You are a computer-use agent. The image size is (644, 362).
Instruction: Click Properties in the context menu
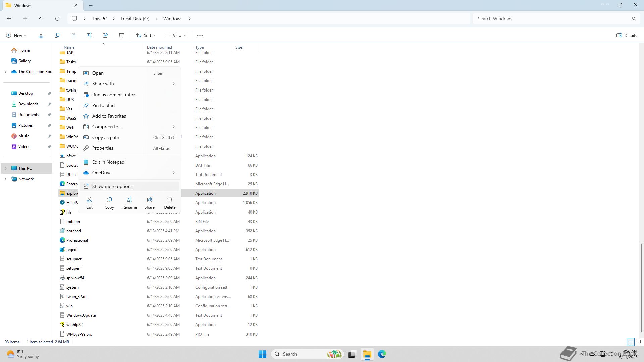[103, 148]
